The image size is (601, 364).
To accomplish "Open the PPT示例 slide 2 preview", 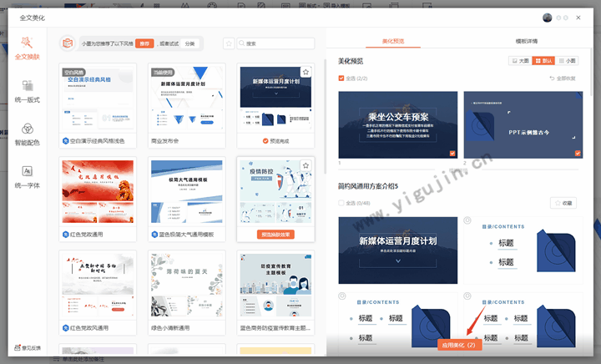I will pyautogui.click(x=523, y=125).
